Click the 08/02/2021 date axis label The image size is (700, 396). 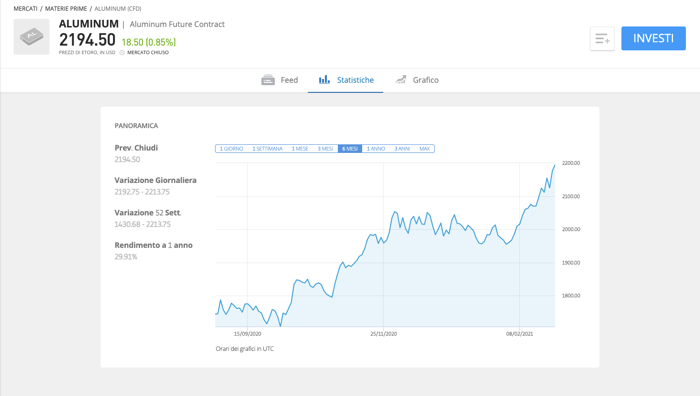[519, 334]
